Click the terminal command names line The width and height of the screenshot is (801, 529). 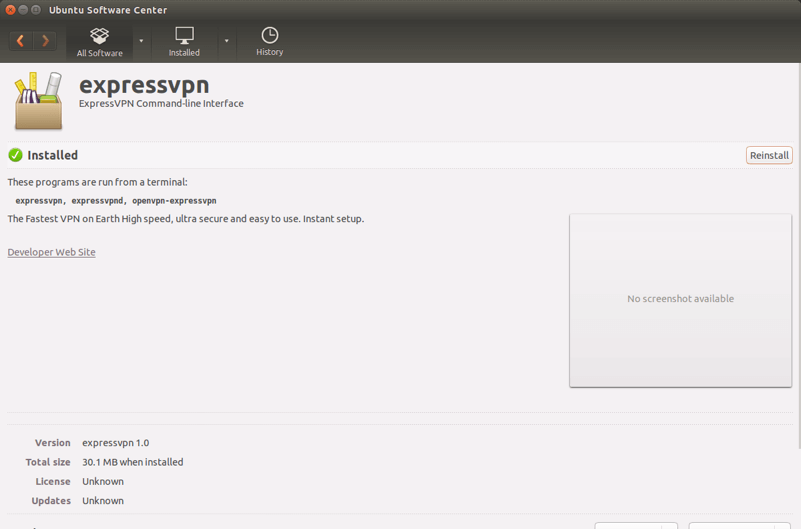tap(116, 201)
